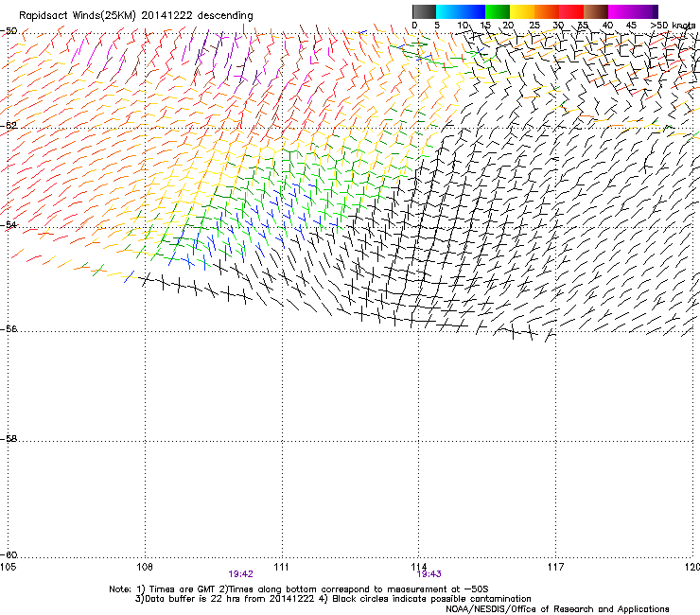Click the longitude label '105'
This screenshot has width=700, height=615.
pyautogui.click(x=8, y=567)
